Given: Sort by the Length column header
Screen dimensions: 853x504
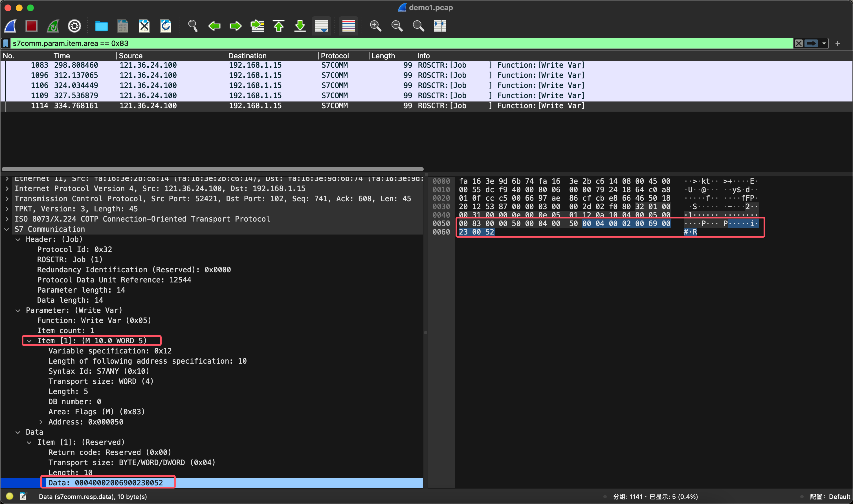Looking at the screenshot, I should pyautogui.click(x=392, y=56).
